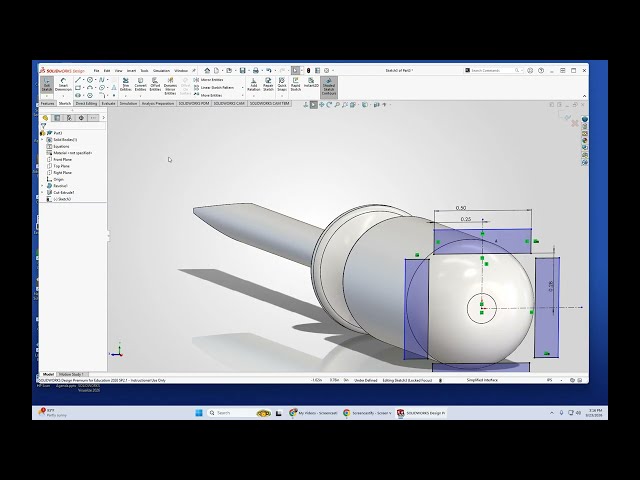Open the Quick Snaps tool
Image resolution: width=640 pixels, height=480 pixels.
[x=282, y=84]
